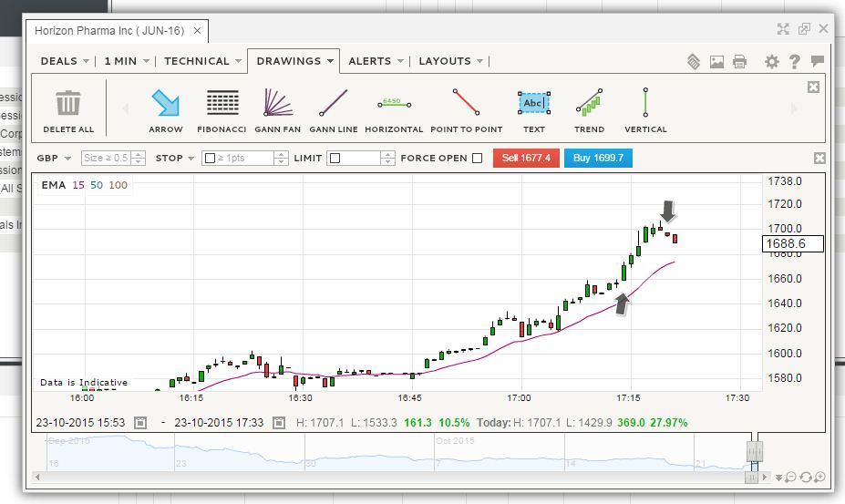Grab the navigator range handle

[x=755, y=450]
